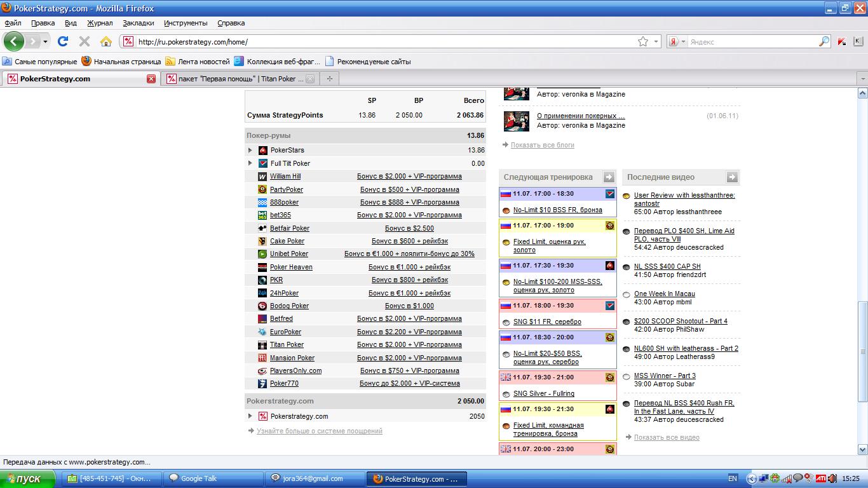Open the list all tabs dropdown
Screen dimensions: 868x488
click(x=862, y=79)
